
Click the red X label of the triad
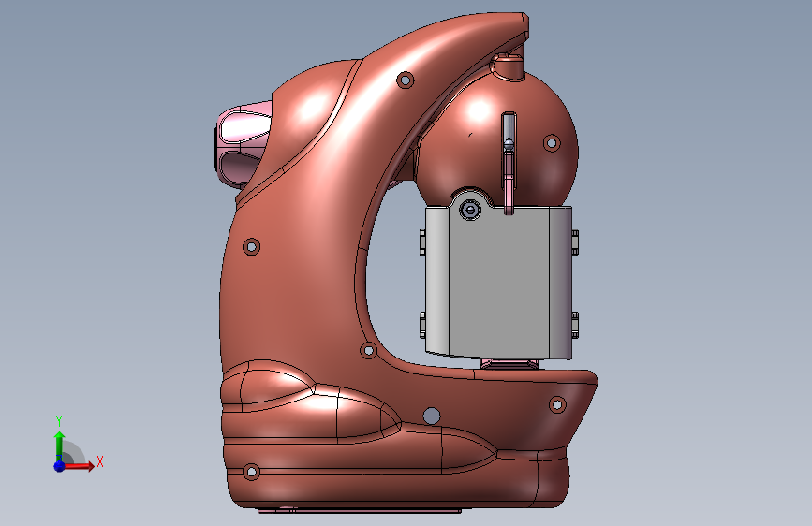[100, 461]
